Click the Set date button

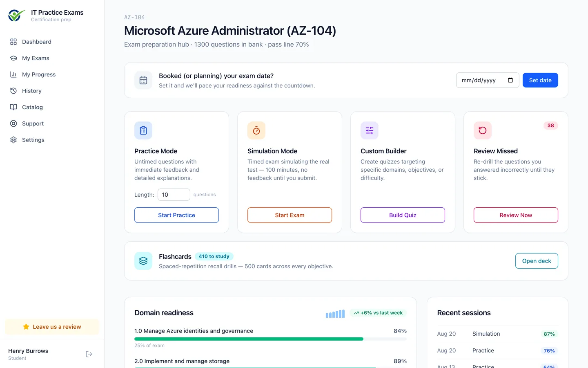coord(540,80)
